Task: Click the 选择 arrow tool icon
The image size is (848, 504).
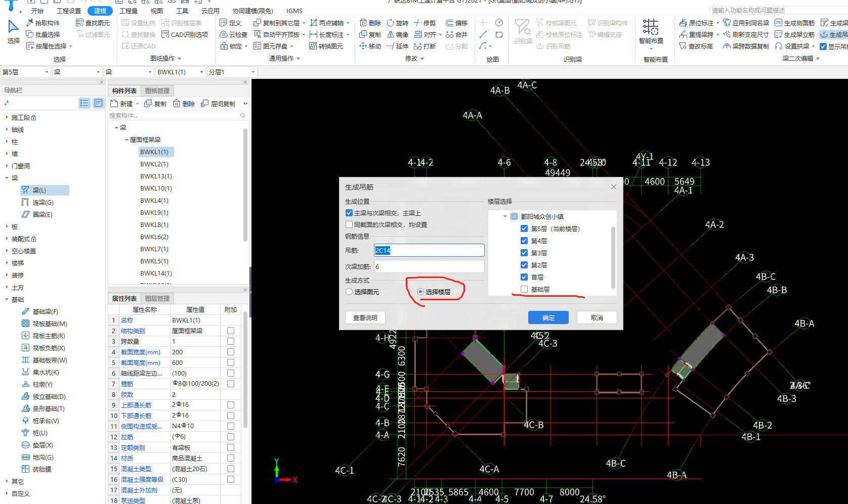Action: 13,27
